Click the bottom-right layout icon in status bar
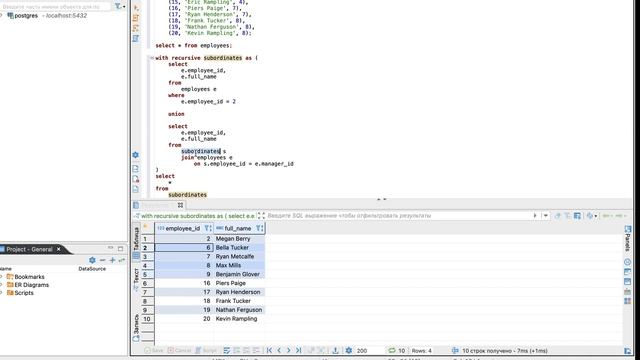640x360 pixels. (x=628, y=351)
